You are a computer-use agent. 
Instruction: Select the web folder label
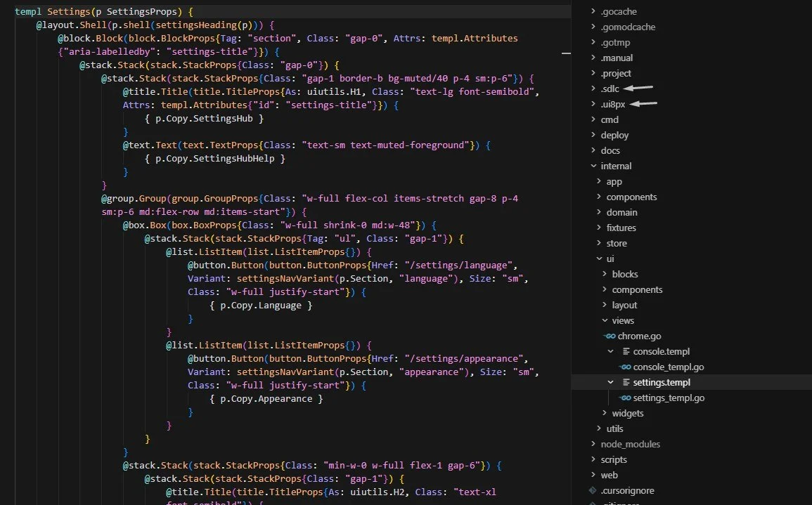(x=609, y=476)
